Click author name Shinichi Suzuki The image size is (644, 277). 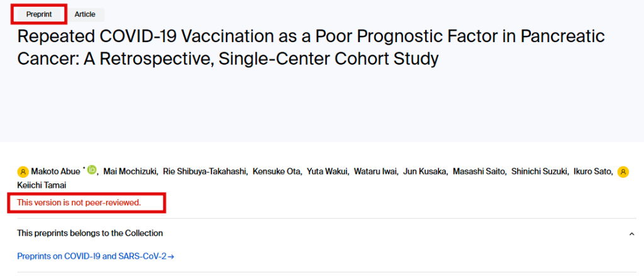click(x=536, y=171)
